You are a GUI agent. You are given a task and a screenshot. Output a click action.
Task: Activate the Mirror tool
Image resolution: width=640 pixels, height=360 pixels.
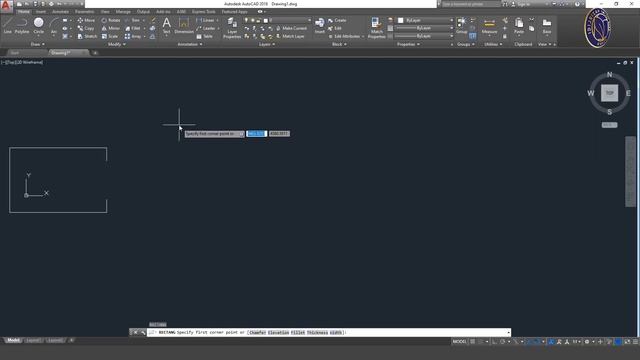pyautogui.click(x=111, y=28)
